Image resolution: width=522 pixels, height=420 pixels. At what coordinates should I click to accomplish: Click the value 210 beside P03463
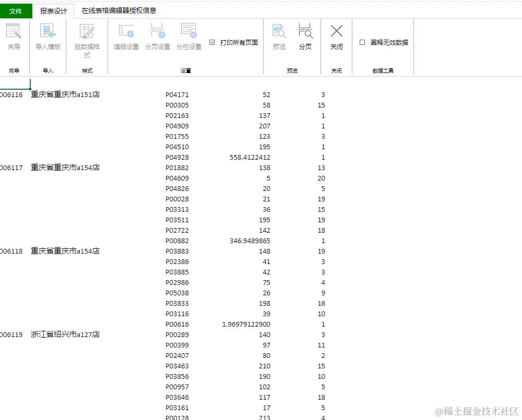(265, 366)
